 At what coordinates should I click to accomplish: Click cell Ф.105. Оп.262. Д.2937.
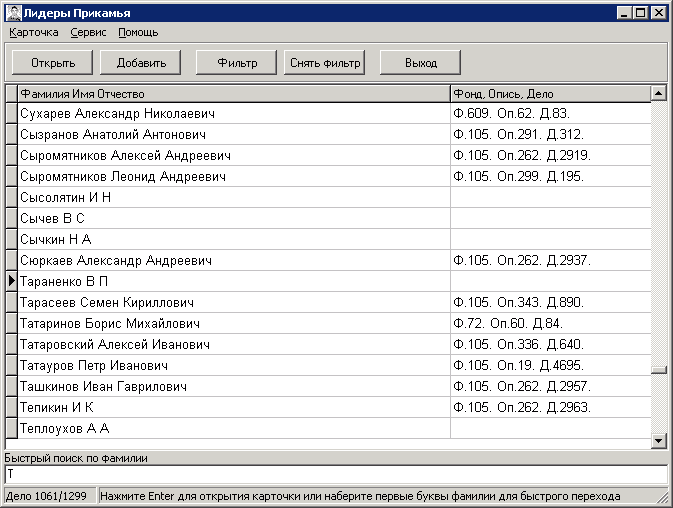(551, 260)
